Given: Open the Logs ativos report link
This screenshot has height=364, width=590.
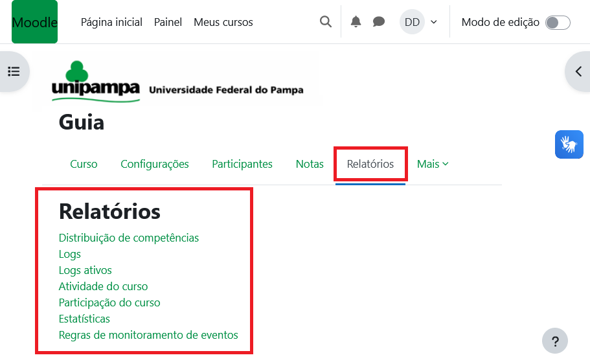Looking at the screenshot, I should (x=85, y=271).
